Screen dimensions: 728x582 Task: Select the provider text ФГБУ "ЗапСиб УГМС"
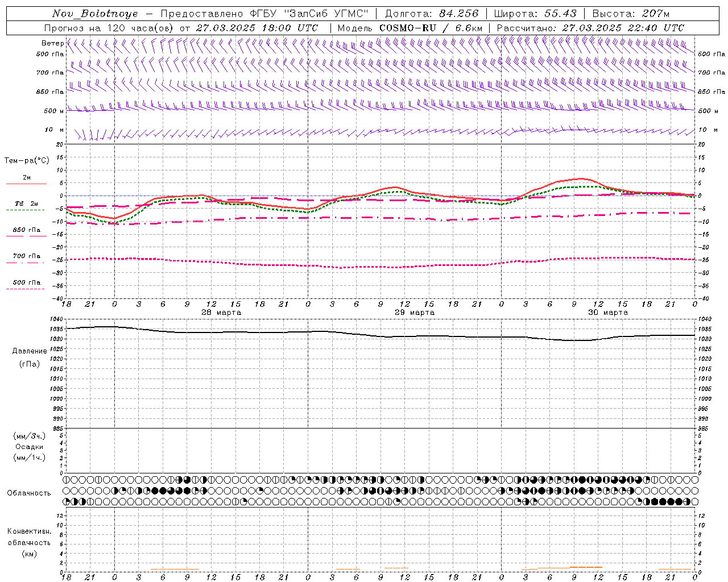(x=309, y=14)
